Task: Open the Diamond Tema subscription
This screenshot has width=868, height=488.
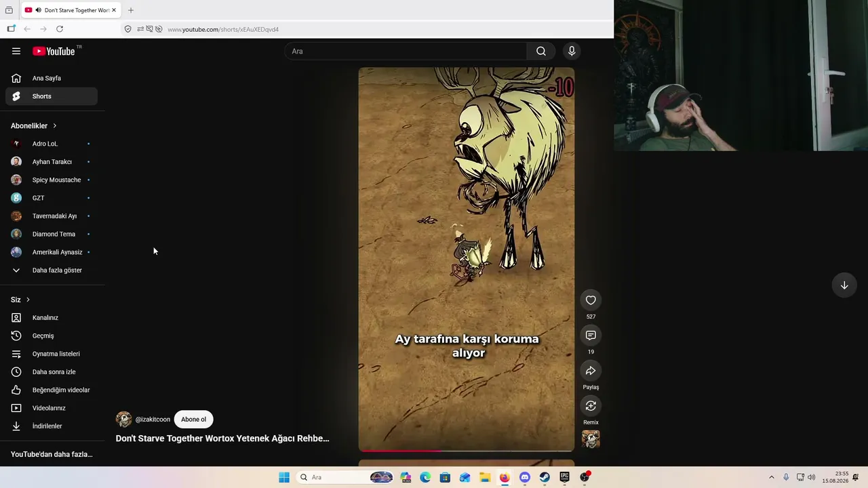Action: pyautogui.click(x=52, y=234)
